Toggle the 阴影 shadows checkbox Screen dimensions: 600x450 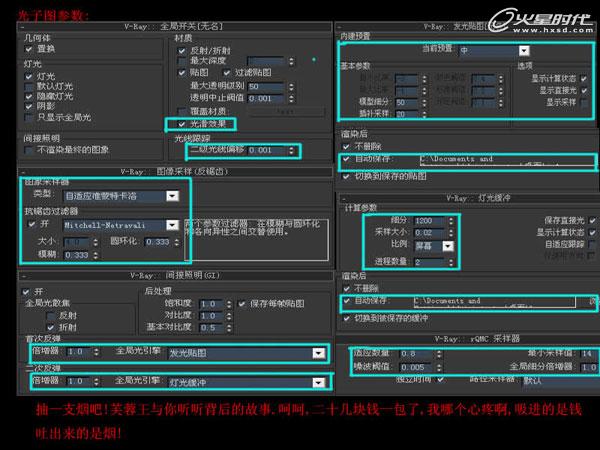pyautogui.click(x=29, y=106)
